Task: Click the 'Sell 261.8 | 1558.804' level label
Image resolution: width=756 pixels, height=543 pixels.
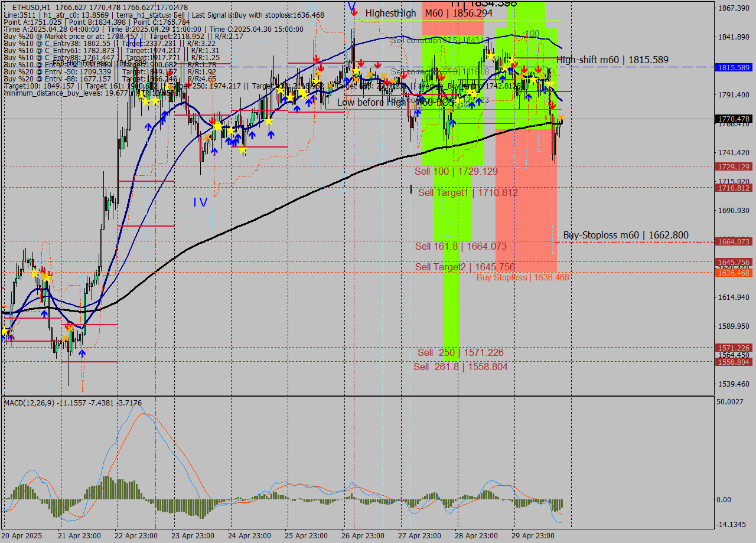Action: tap(460, 367)
